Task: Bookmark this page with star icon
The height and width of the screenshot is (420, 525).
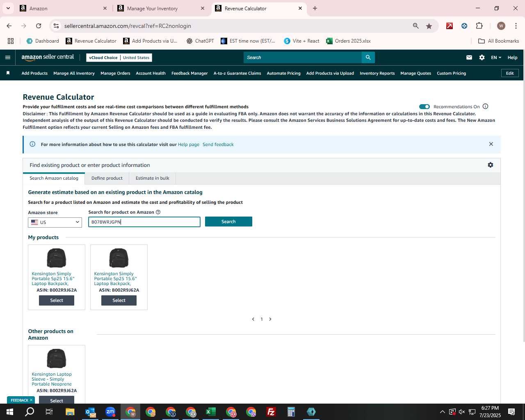Action: click(x=429, y=26)
